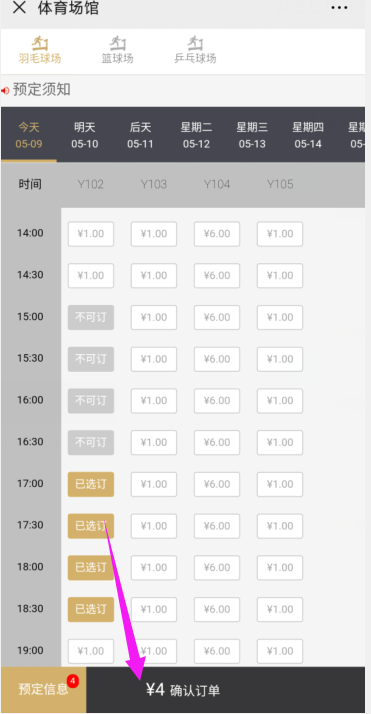The height and width of the screenshot is (714, 371).
Task: Switch to the 星期三 05-13 date tab
Action: coord(252,135)
